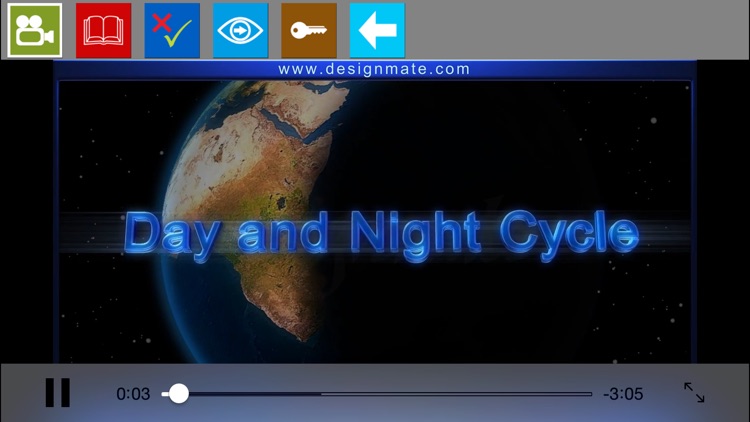Click the elapsed time 0:03
The image size is (750, 422).
click(133, 394)
